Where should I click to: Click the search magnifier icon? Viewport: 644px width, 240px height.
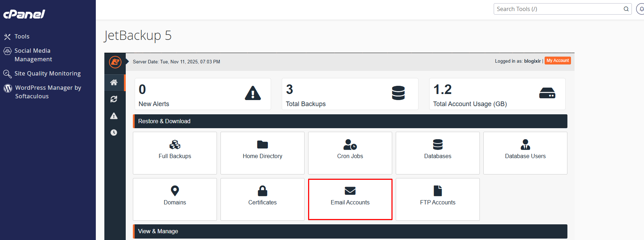pyautogui.click(x=626, y=9)
